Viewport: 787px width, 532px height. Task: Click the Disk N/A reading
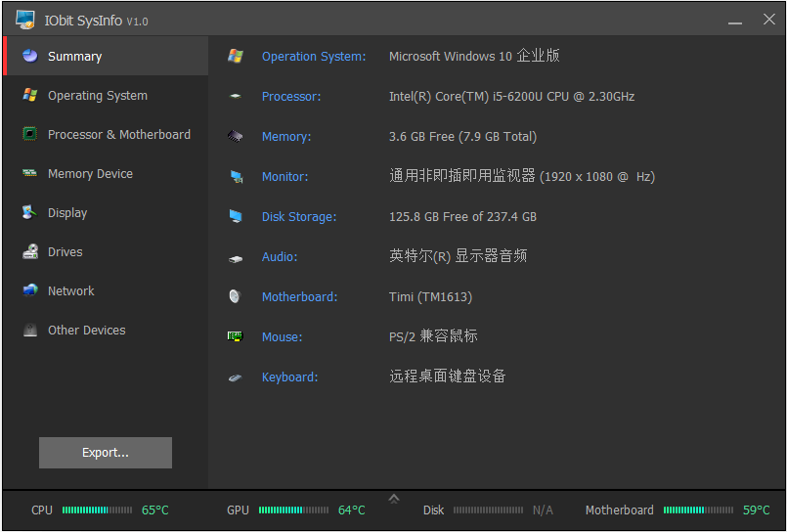coord(543,510)
